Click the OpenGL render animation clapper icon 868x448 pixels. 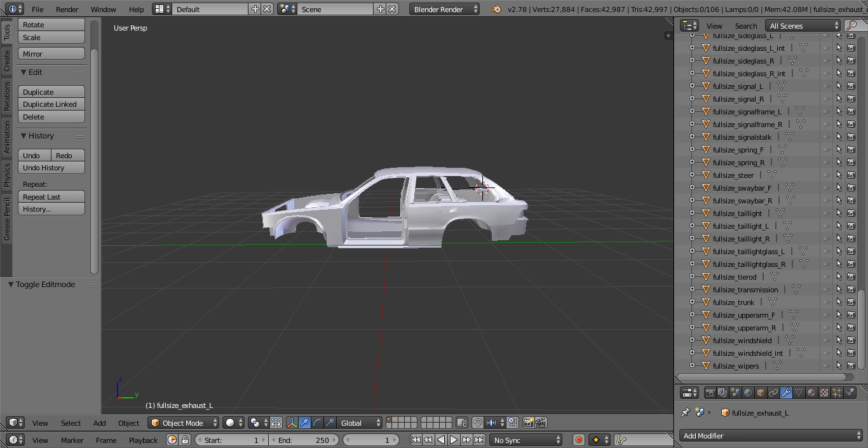click(x=541, y=423)
